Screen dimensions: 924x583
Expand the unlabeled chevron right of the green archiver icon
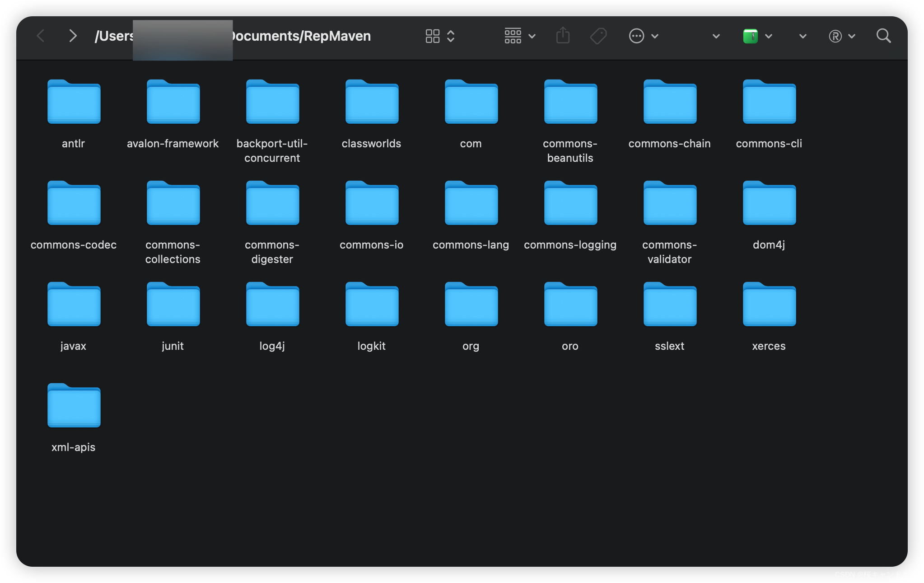point(803,36)
